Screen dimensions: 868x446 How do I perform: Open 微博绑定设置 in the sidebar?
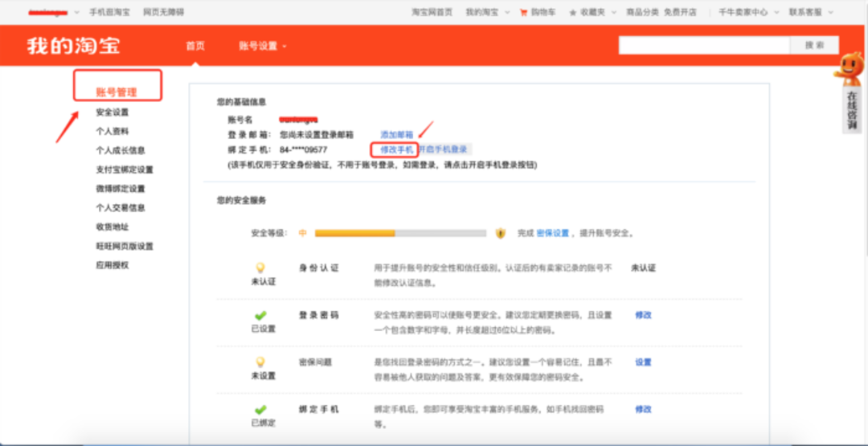[121, 189]
